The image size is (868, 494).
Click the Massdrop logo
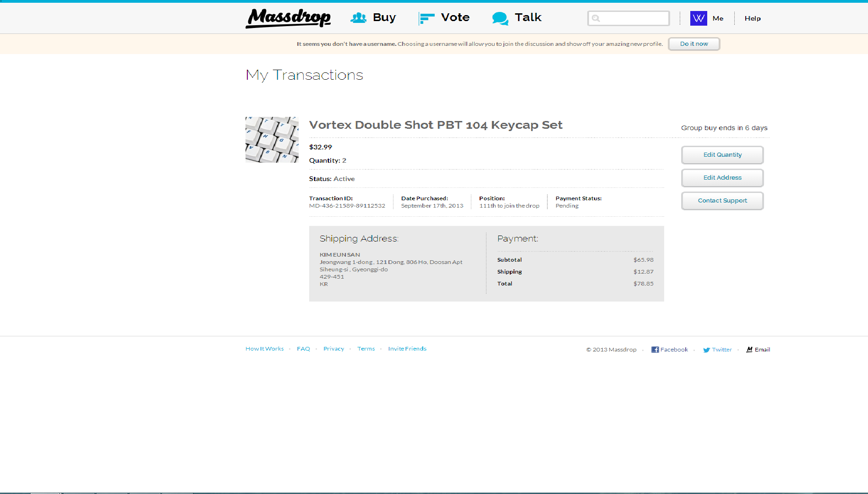pos(288,18)
